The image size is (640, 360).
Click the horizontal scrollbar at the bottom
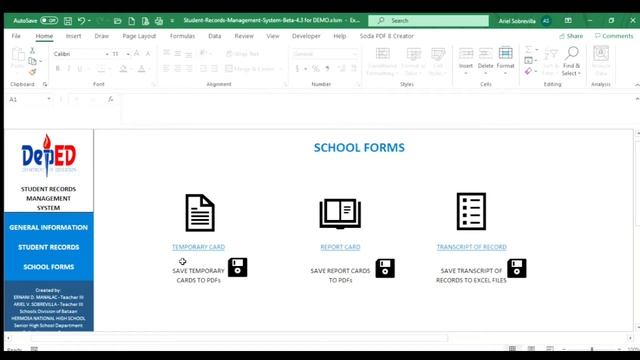(x=239, y=338)
